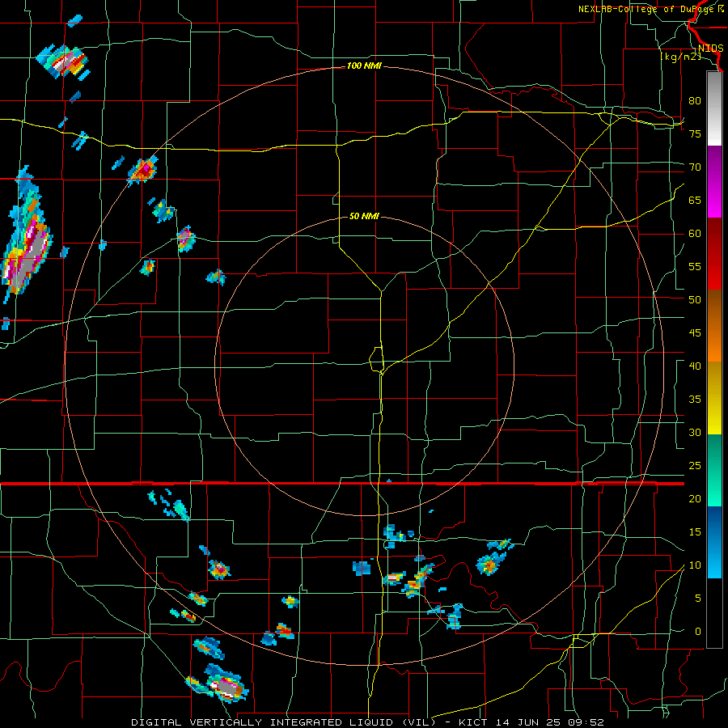Click the 09:52 timestamp in the caption

(x=586, y=722)
